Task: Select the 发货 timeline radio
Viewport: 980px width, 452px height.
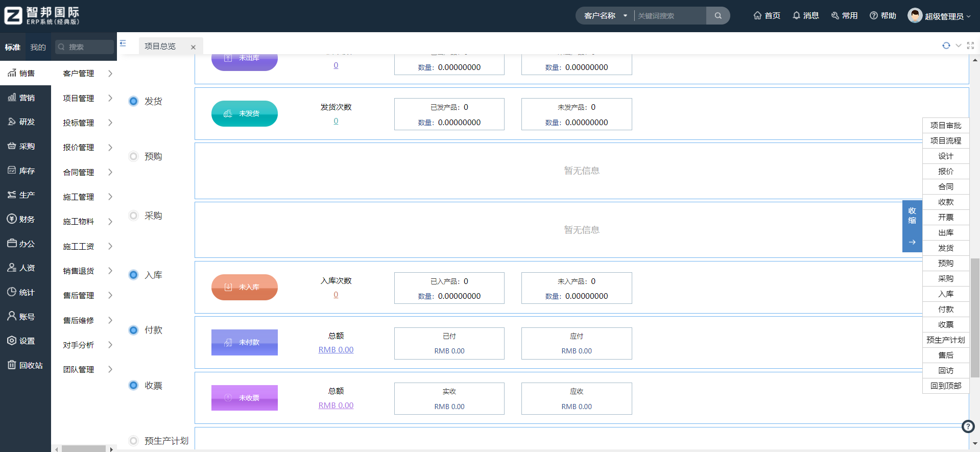Action: [133, 101]
